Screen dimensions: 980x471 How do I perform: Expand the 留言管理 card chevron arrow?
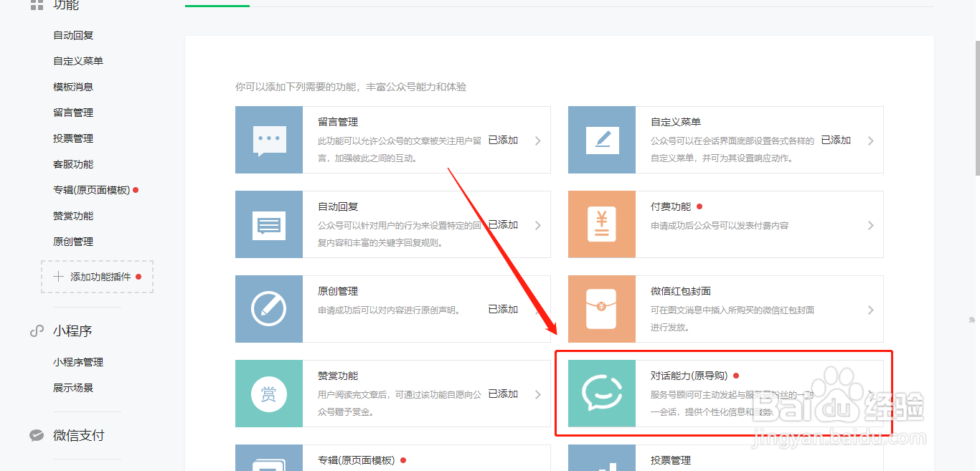pos(538,141)
